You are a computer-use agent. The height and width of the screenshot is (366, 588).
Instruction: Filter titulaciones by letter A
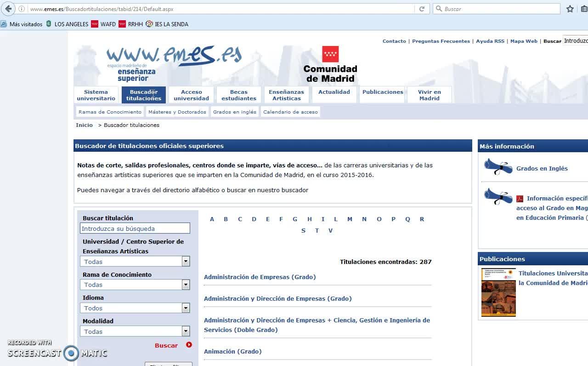(x=212, y=219)
